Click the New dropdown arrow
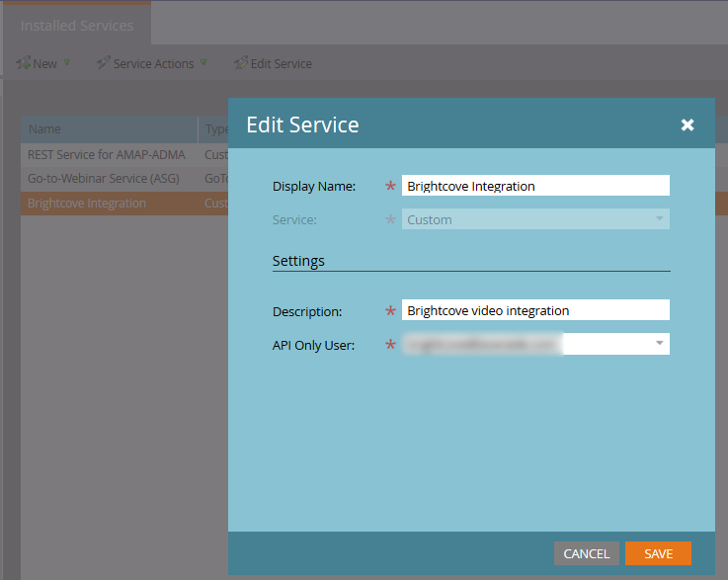 (67, 62)
